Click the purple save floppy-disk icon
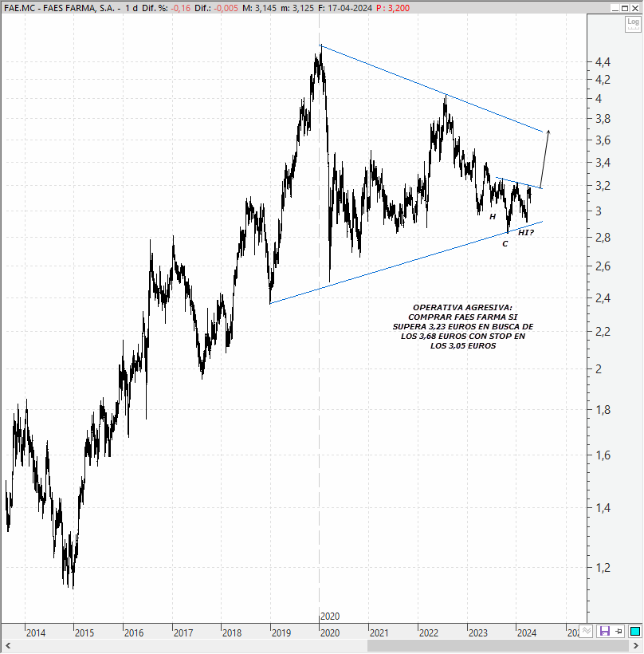Screen dimensions: 644x654 (x=604, y=631)
